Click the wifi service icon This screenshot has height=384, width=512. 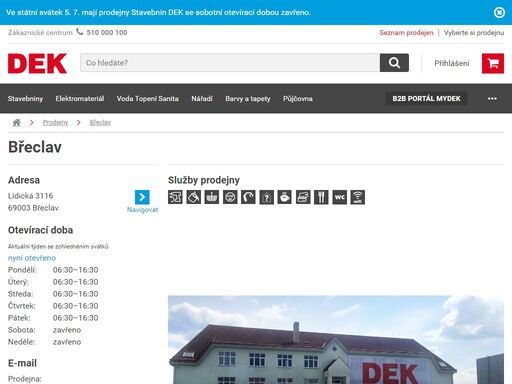point(358,197)
